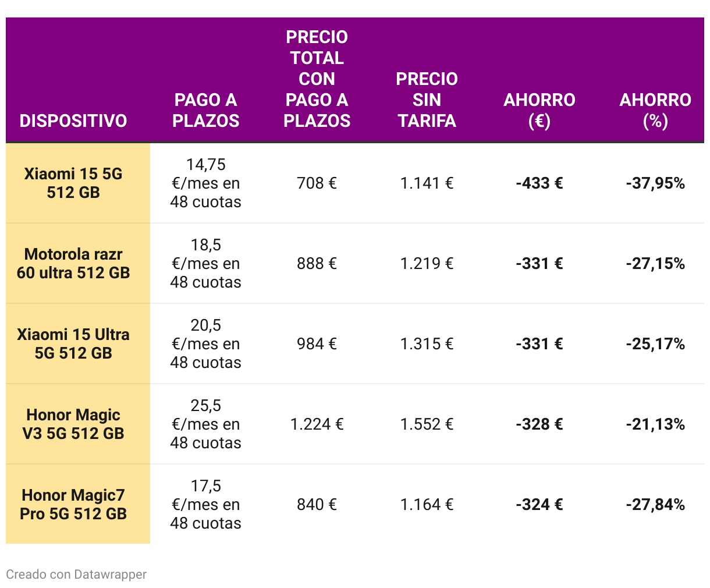Click the Honor Magic7 Pro 5G cell
Image resolution: width=710 pixels, height=588 pixels.
tap(73, 504)
